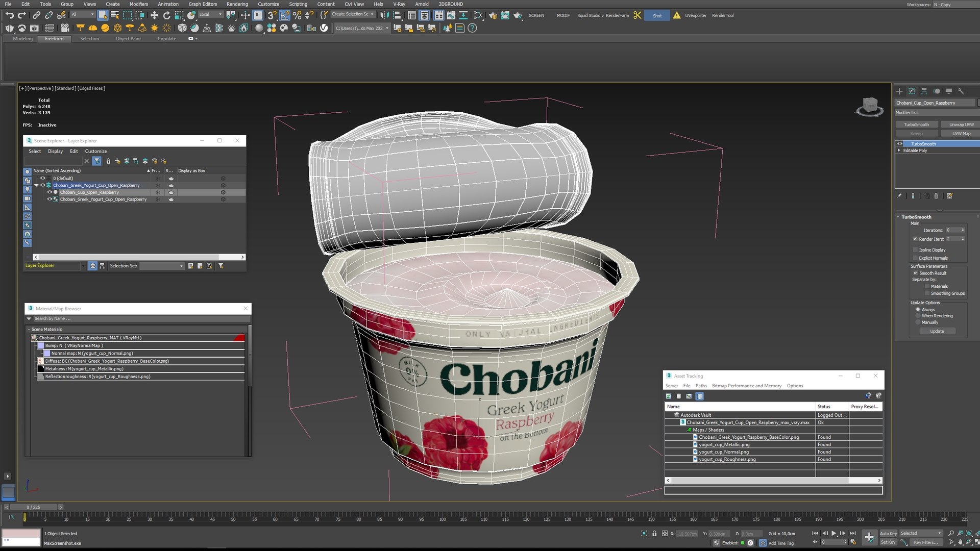Image resolution: width=980 pixels, height=551 pixels.
Task: Uncheck the Smooth Result checkbox
Action: pyautogui.click(x=915, y=273)
